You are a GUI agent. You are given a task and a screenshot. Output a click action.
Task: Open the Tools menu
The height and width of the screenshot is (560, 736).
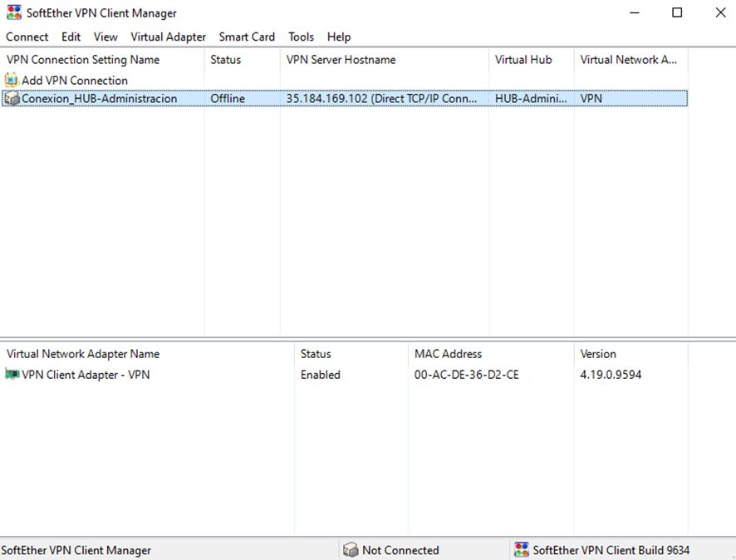(x=301, y=37)
